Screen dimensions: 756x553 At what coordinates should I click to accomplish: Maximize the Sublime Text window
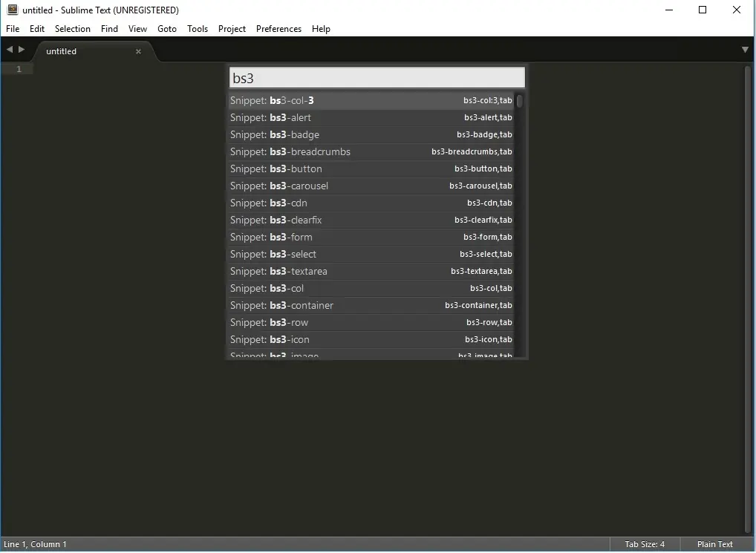pos(703,10)
